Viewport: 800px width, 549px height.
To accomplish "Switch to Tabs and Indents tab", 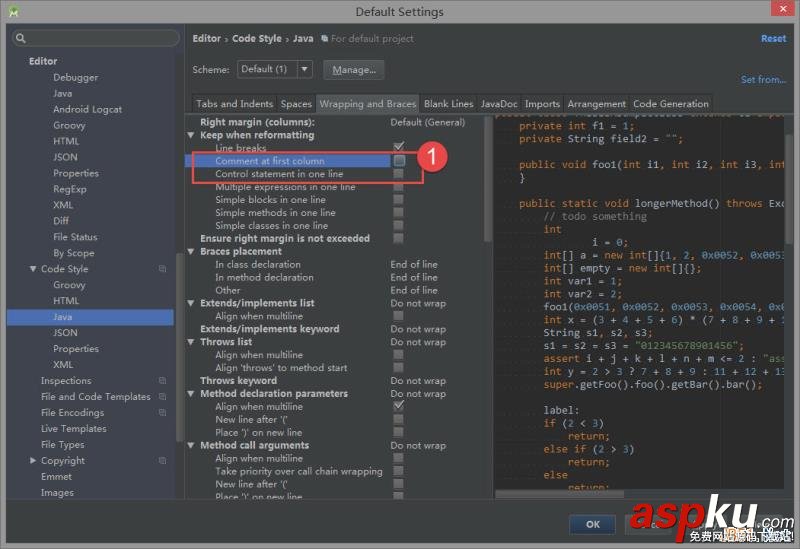I will pyautogui.click(x=234, y=104).
